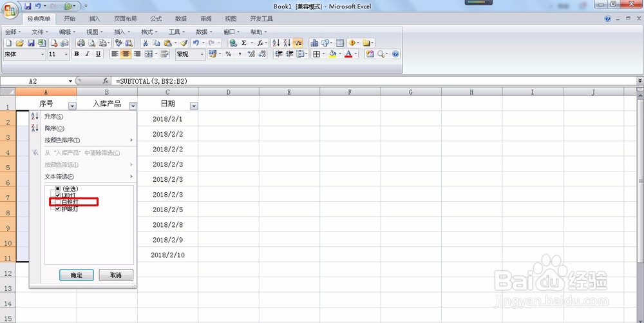Check the 白炽灯 filter checkbox
This screenshot has height=323, width=644.
[x=57, y=202]
